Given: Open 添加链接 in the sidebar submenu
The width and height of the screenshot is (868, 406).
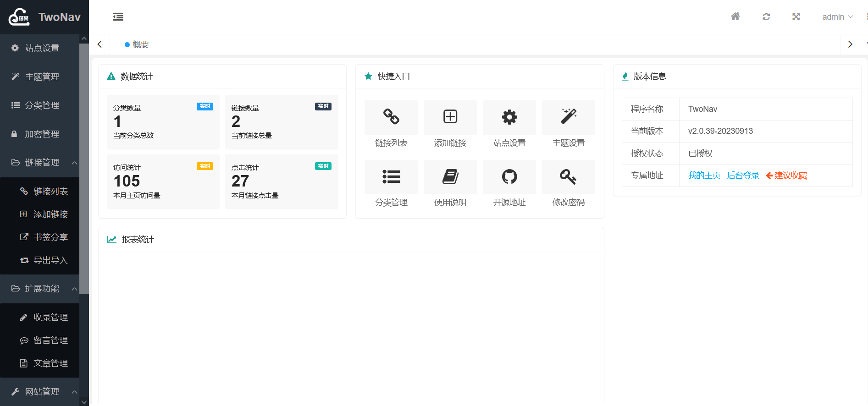Looking at the screenshot, I should click(x=39, y=214).
